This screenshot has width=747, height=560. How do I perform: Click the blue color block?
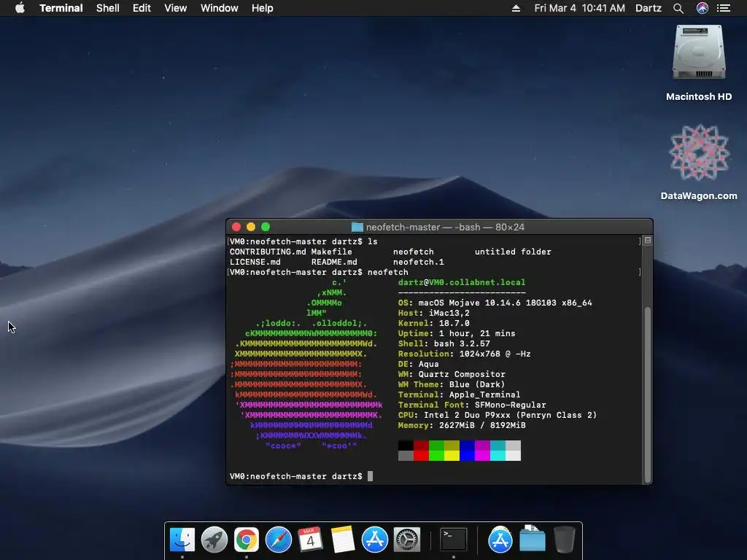pyautogui.click(x=467, y=446)
